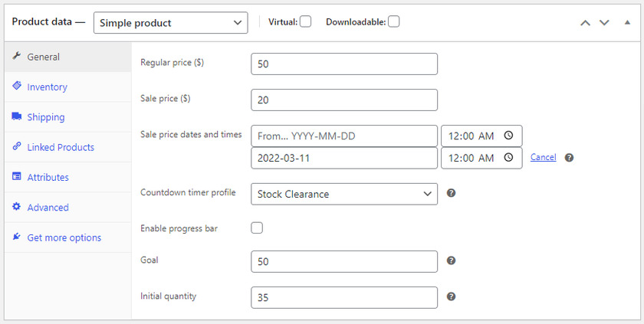Tick the Downloadable checkbox
This screenshot has height=324, width=644.
(393, 21)
